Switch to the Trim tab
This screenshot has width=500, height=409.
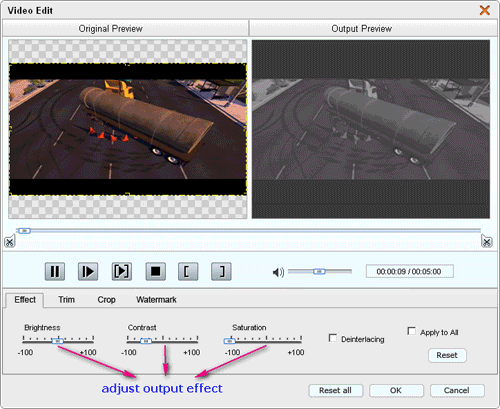click(x=66, y=300)
